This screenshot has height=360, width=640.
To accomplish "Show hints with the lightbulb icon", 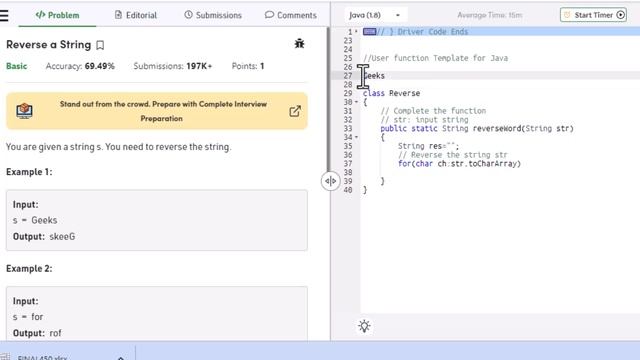I will coord(364,326).
